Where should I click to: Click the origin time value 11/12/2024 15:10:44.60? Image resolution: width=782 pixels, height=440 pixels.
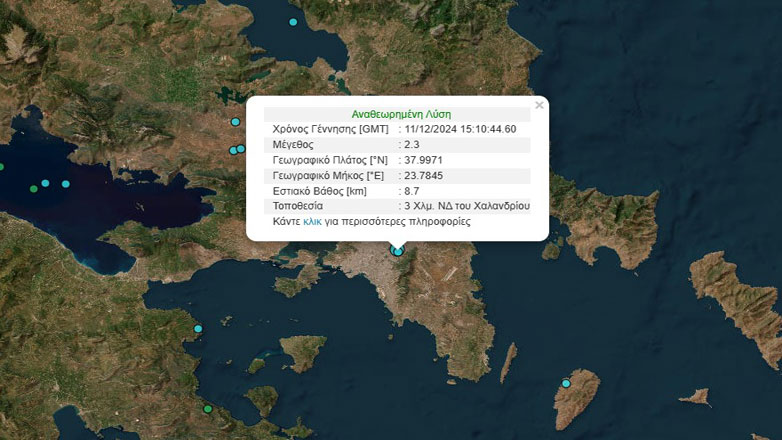[460, 129]
